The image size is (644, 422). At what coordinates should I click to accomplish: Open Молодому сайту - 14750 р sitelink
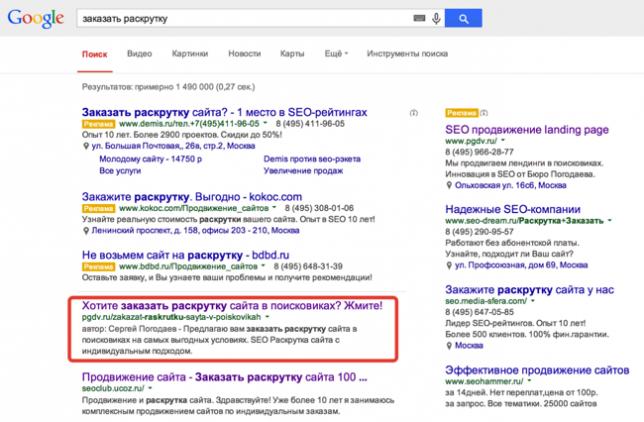(x=151, y=159)
